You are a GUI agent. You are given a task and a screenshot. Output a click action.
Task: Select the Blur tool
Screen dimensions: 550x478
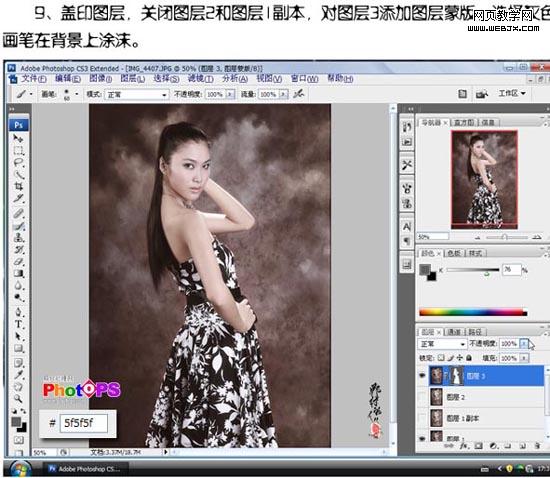18,286
